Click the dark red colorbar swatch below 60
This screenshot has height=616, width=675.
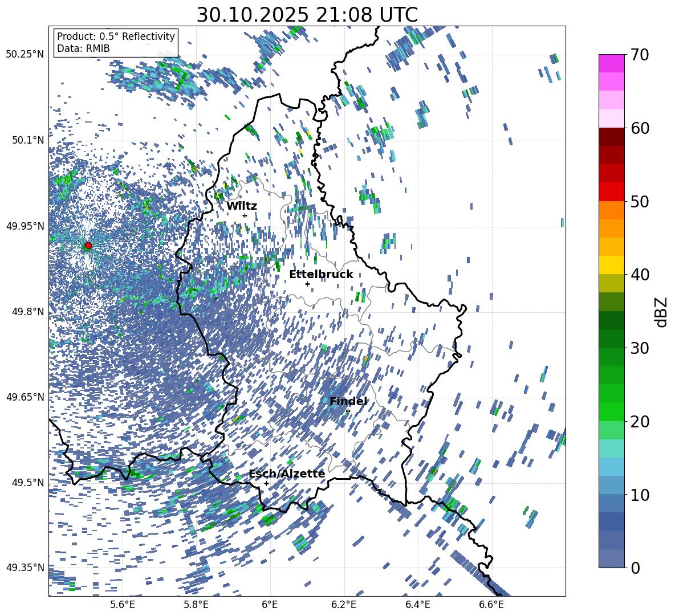[x=611, y=137]
